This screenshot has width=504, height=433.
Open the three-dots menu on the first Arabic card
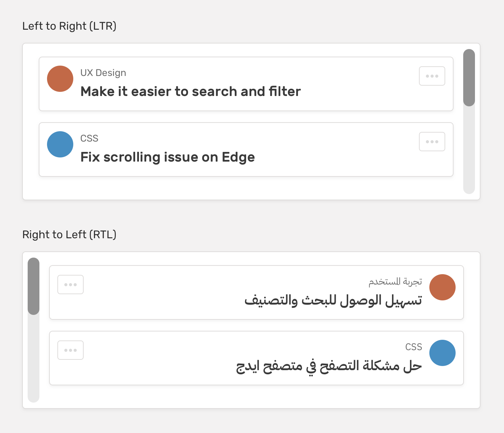[x=71, y=285]
